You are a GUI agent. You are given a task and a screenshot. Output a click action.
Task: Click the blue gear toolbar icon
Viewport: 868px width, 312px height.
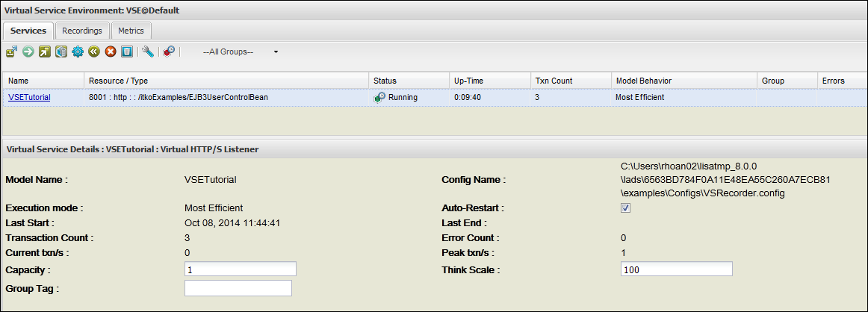click(x=78, y=52)
